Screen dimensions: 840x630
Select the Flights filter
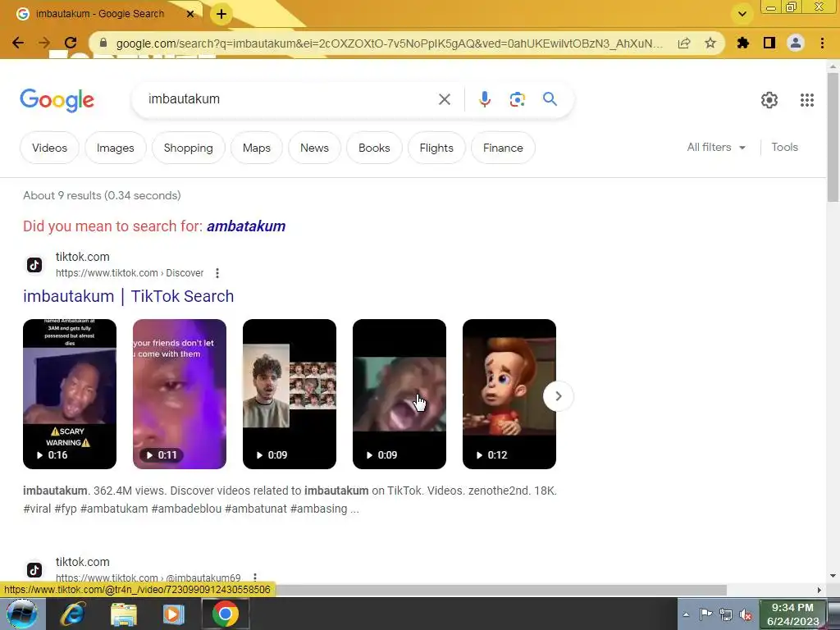click(436, 148)
